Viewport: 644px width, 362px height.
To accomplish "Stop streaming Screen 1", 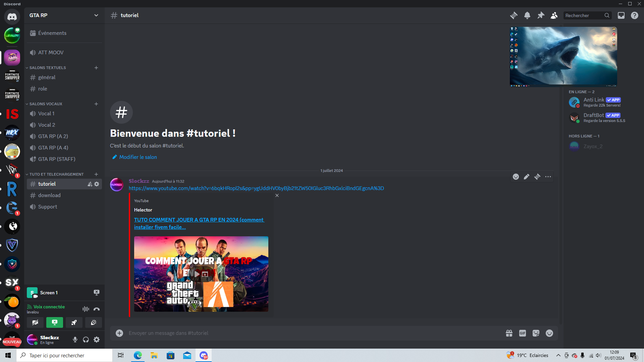I will click(97, 293).
